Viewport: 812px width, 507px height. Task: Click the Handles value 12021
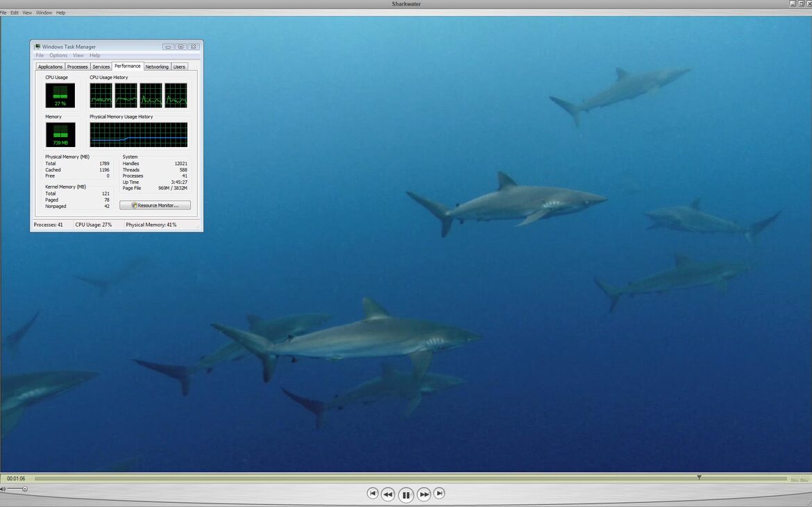point(180,164)
